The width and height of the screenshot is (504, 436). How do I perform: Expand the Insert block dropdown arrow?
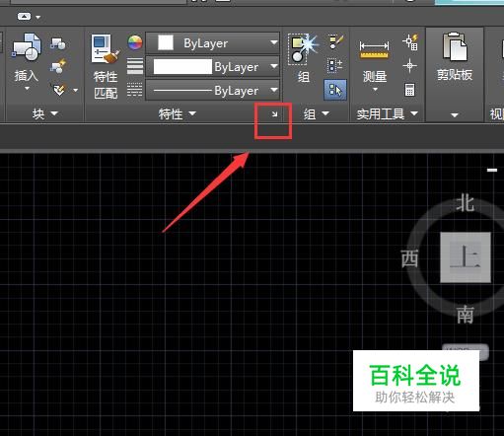click(27, 89)
